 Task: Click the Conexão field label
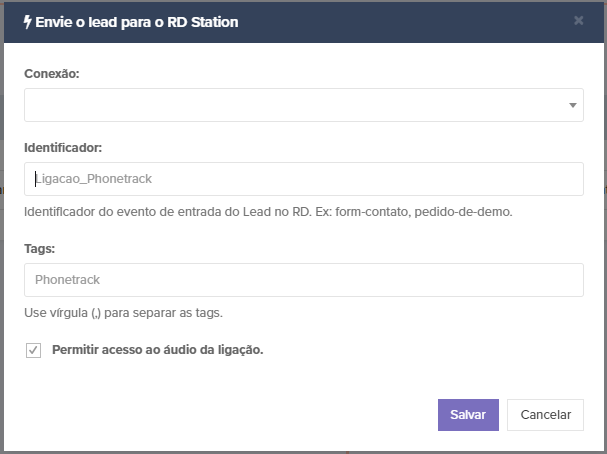(x=52, y=73)
